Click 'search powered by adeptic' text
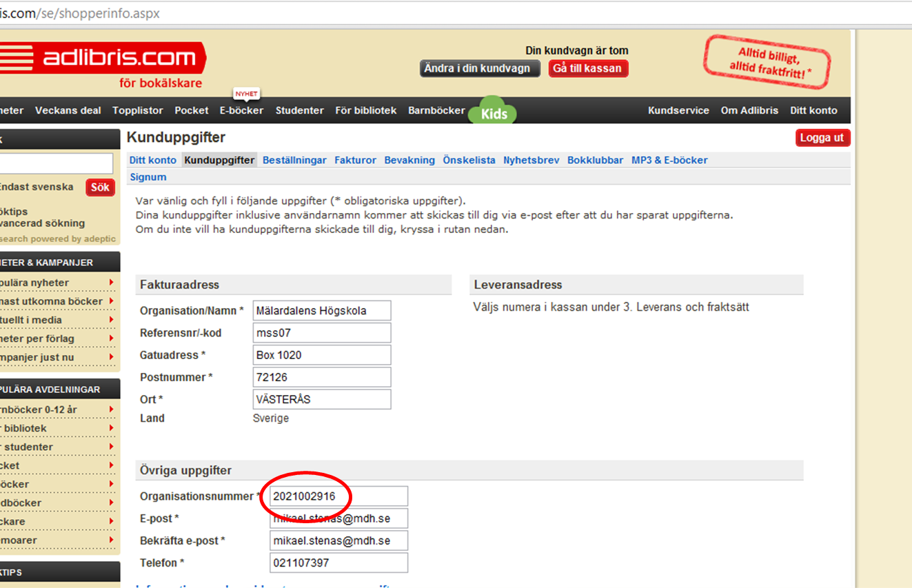This screenshot has height=588, width=912. 58,239
